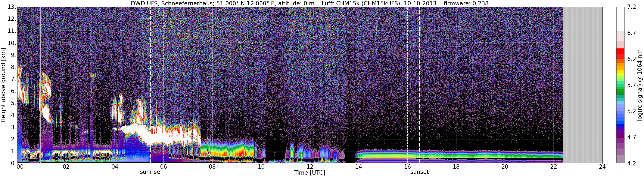Click the colorbar tick label "6.2"
Screen dimensions: 644x177
click(632, 59)
